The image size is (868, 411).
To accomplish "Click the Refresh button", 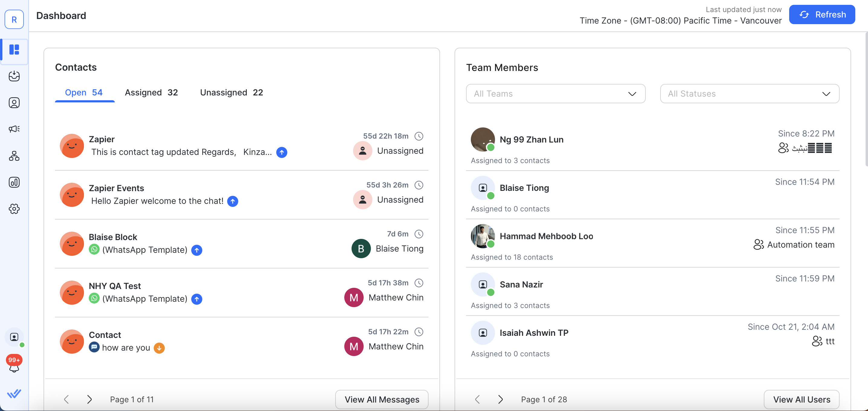I will coord(821,14).
